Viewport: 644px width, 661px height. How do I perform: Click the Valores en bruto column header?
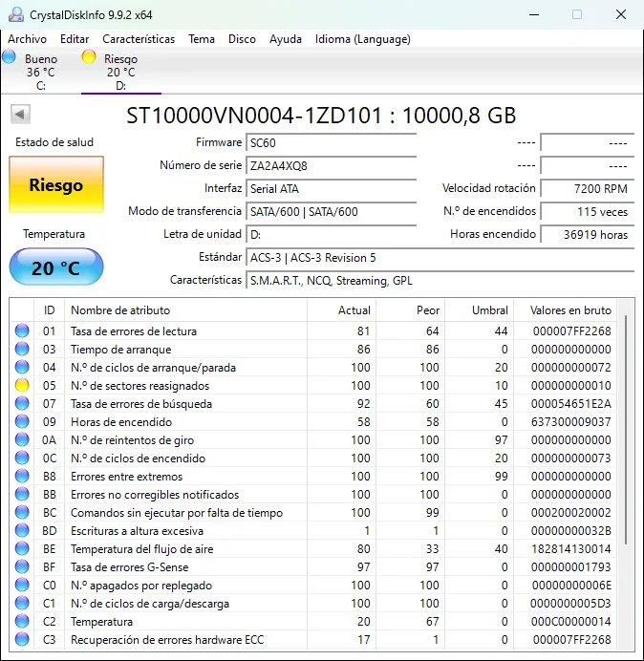coord(566,310)
